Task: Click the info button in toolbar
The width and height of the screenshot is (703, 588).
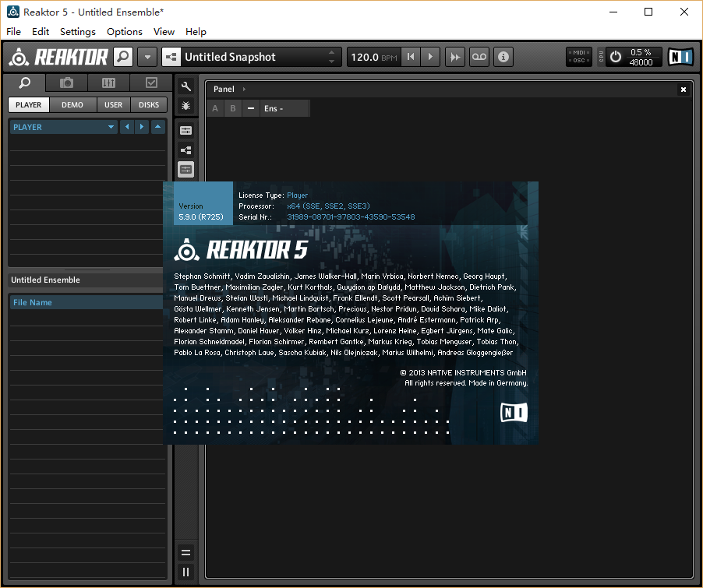Action: pos(503,57)
